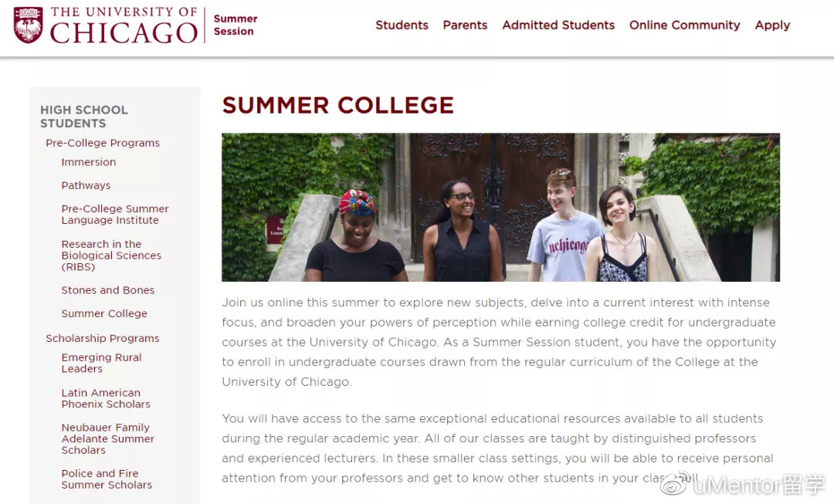Open the Emerging Rural Leaders link
Screen dimensions: 834x504
tap(102, 363)
